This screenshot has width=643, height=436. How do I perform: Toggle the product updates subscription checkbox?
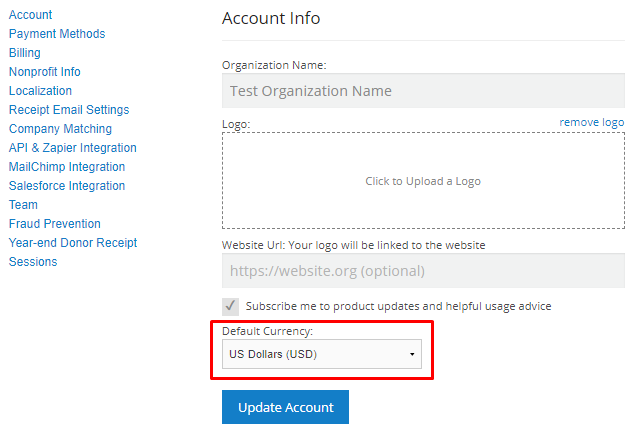231,306
